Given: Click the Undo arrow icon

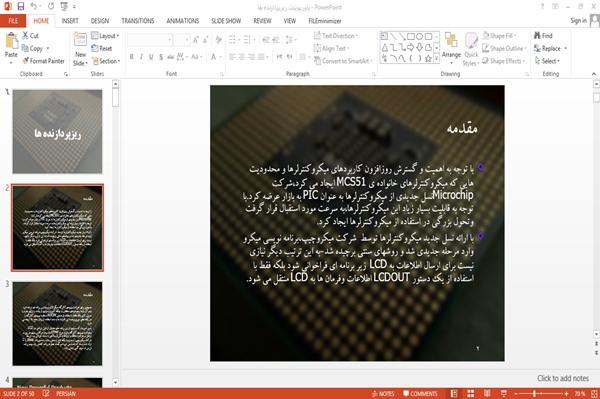Looking at the screenshot, I should click(34, 6).
